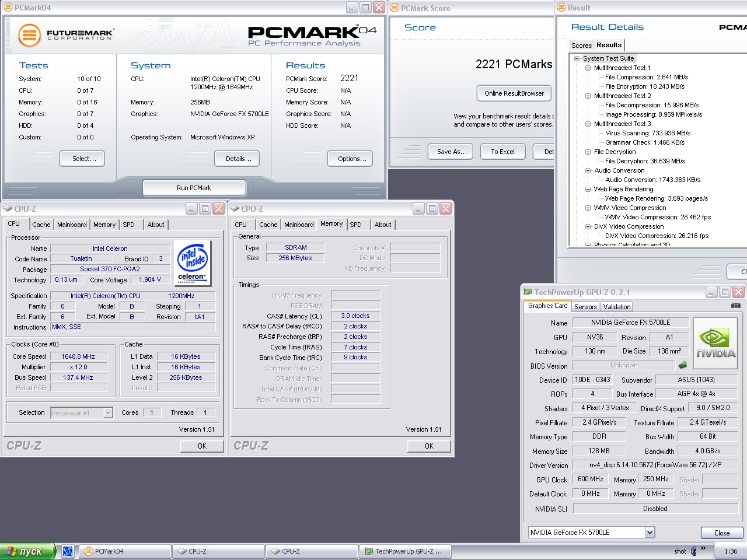The width and height of the screenshot is (747, 560).
Task: Collapse the Web Page Rendering node
Action: [588, 189]
